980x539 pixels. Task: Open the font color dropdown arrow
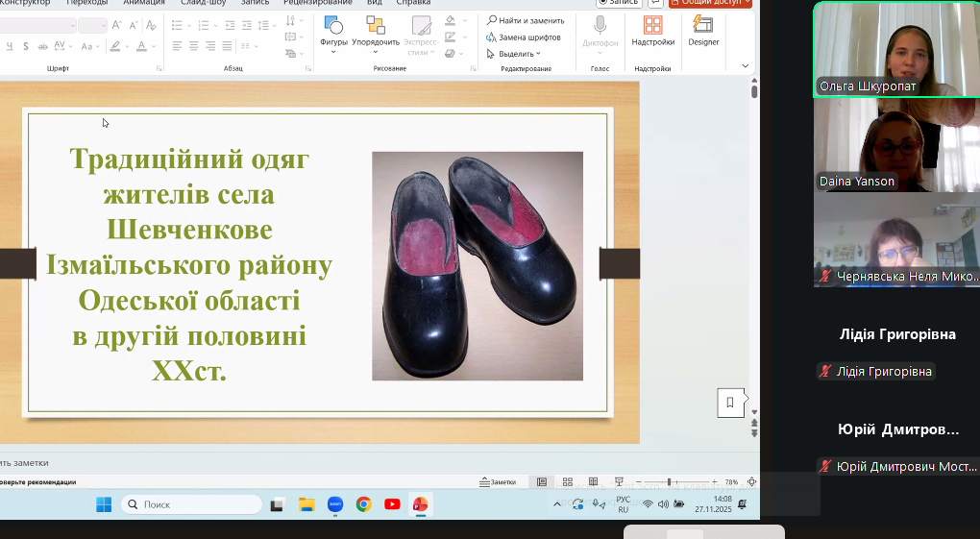(x=155, y=46)
